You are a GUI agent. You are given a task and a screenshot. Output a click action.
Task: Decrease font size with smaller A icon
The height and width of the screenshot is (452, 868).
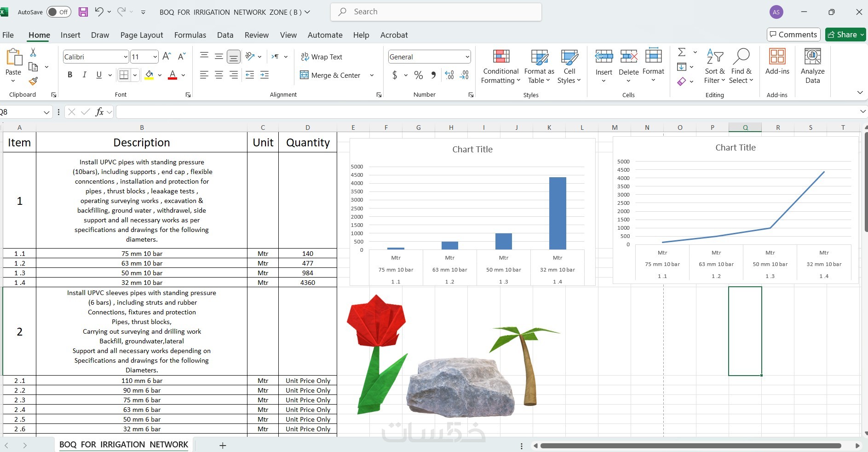[x=182, y=56]
